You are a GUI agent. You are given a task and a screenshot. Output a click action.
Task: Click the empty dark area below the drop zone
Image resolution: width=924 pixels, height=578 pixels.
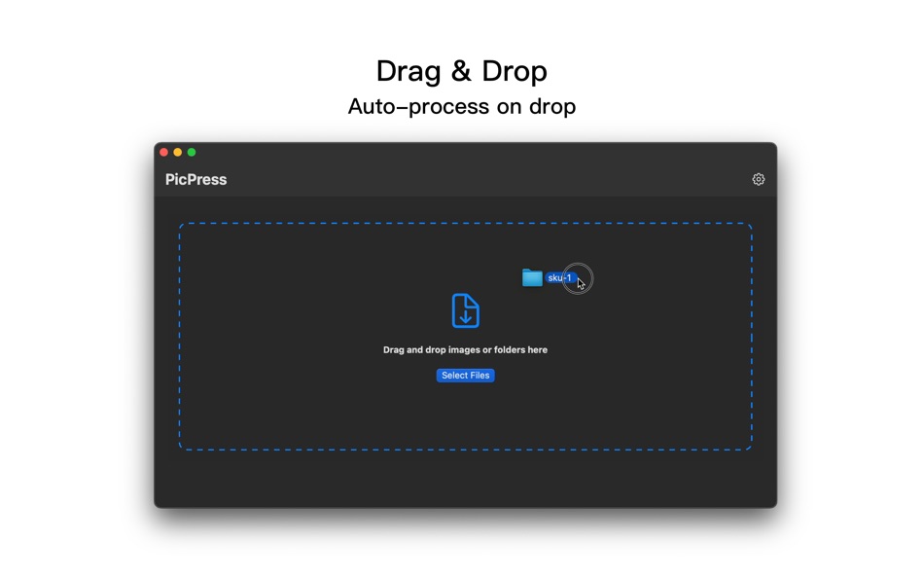(x=465, y=482)
